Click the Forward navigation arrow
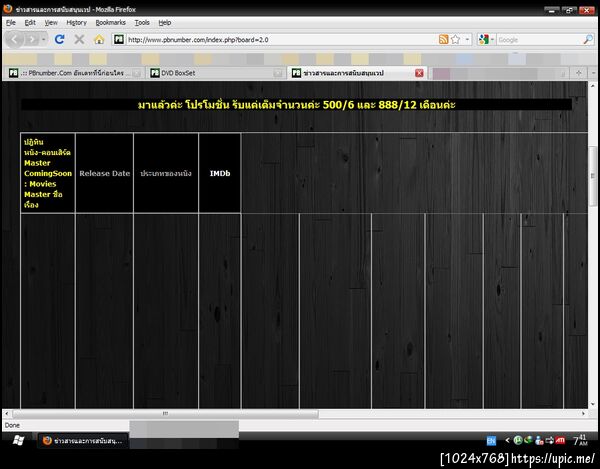The height and width of the screenshot is (469, 600). click(32, 39)
